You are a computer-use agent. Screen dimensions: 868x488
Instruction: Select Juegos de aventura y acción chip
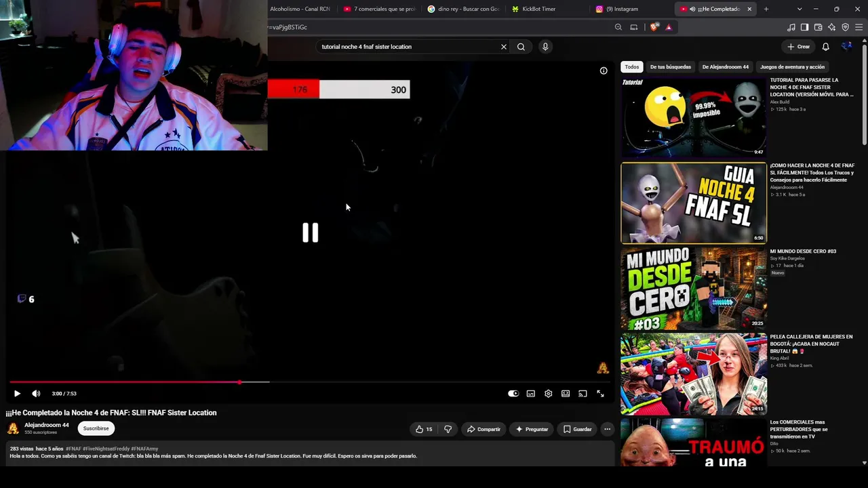tap(792, 67)
